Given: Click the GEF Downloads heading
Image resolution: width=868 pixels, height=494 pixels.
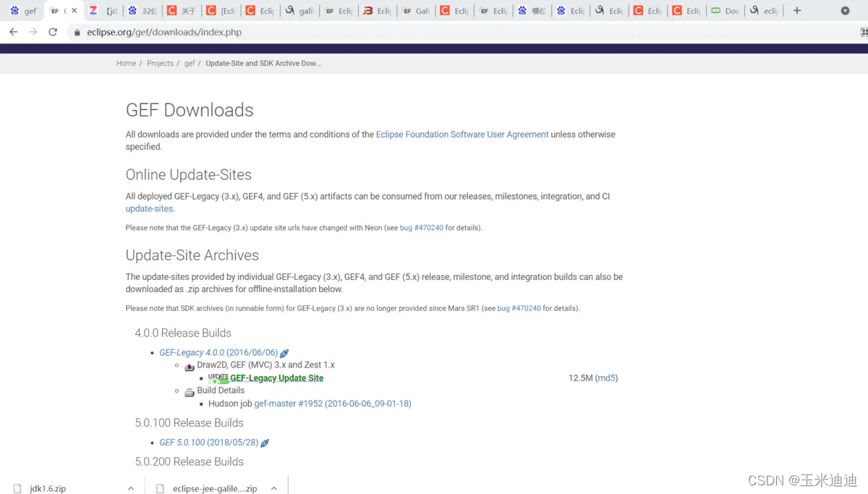Looking at the screenshot, I should click(190, 110).
